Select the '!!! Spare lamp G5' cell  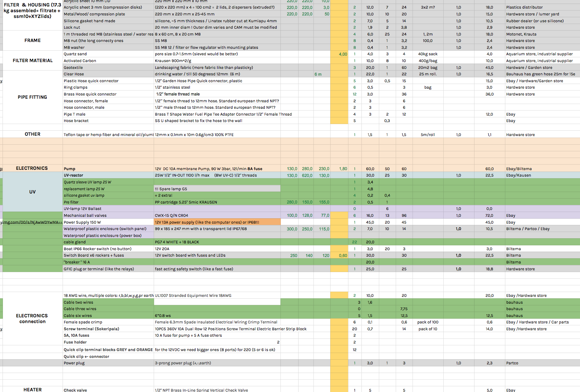point(217,189)
